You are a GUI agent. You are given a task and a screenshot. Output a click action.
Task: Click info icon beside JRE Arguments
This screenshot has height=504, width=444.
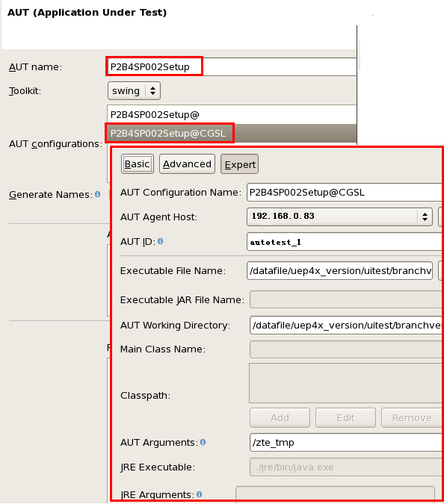(x=199, y=494)
